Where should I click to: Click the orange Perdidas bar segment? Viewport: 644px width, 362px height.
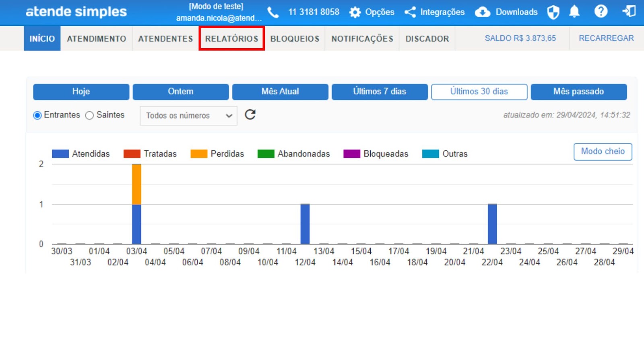(136, 184)
